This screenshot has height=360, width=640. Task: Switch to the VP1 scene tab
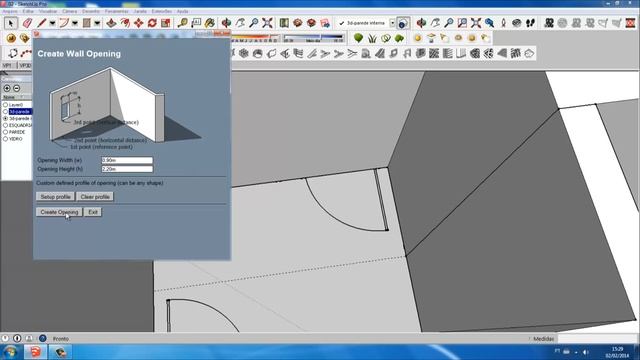7,65
